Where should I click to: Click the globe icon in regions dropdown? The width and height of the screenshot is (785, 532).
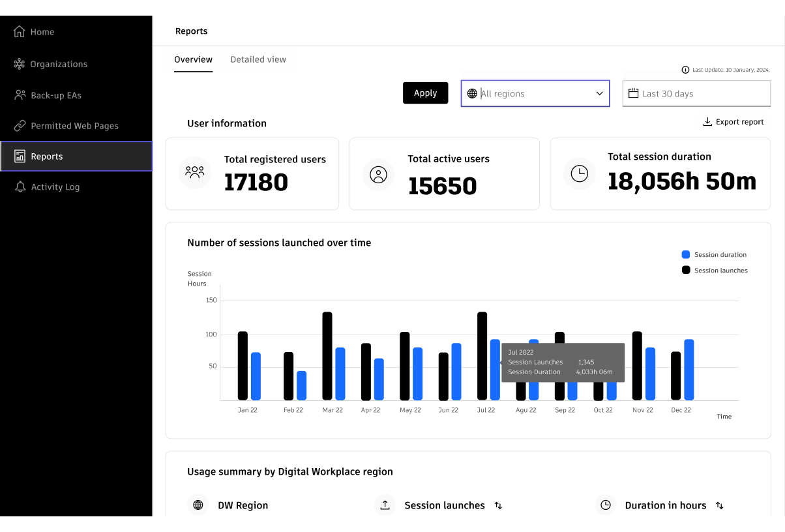point(472,94)
